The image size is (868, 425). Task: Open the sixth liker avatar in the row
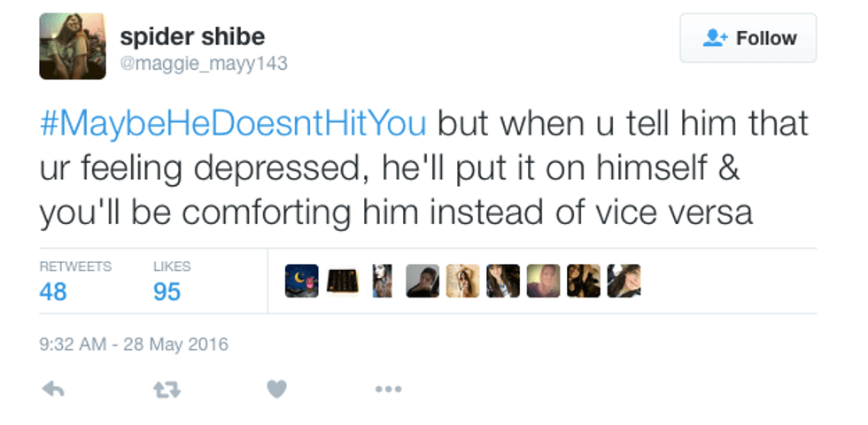point(503,281)
